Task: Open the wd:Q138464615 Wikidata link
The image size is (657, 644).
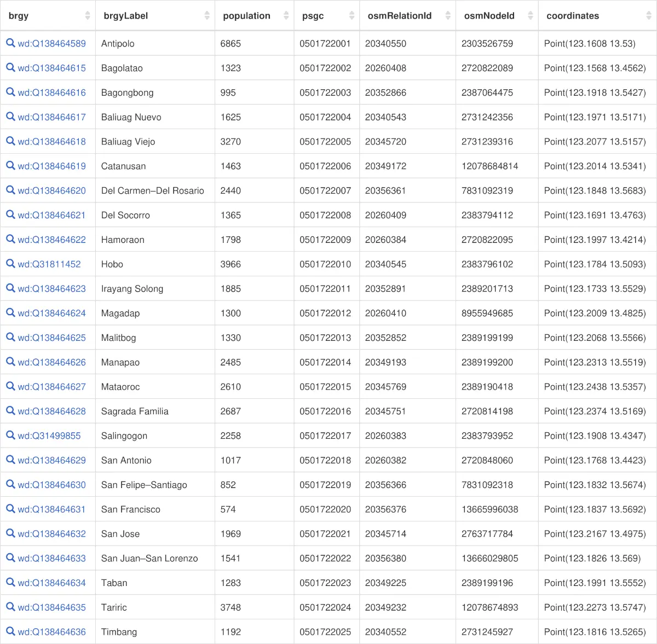Action: [x=51, y=68]
